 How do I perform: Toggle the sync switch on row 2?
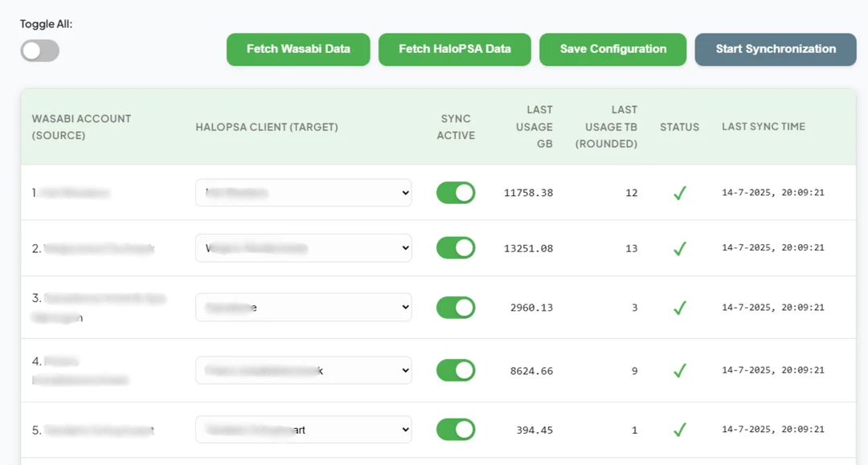(x=456, y=247)
